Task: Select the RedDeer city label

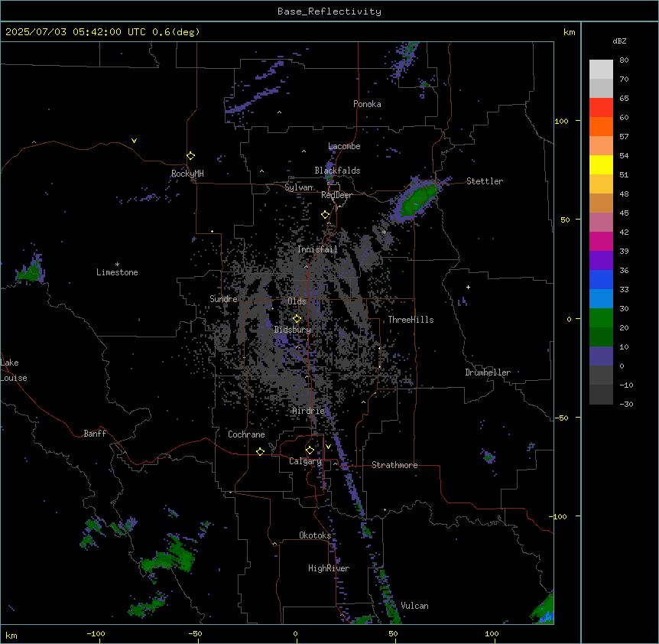Action: [x=336, y=195]
